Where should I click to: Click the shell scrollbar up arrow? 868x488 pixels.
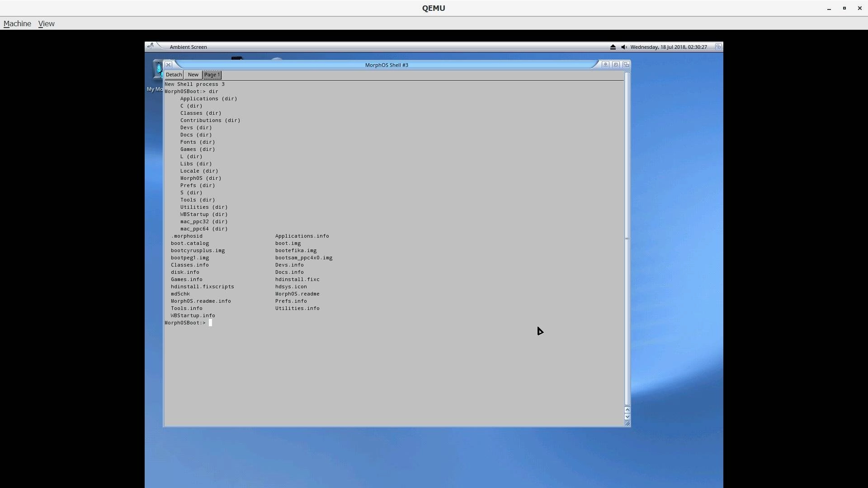point(627,409)
